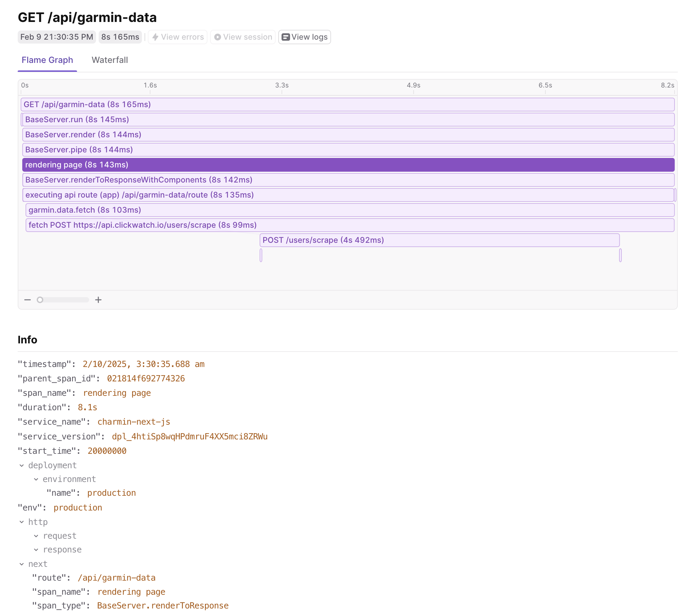Expand the request subsection chevron
The image size is (685, 616).
click(x=36, y=536)
